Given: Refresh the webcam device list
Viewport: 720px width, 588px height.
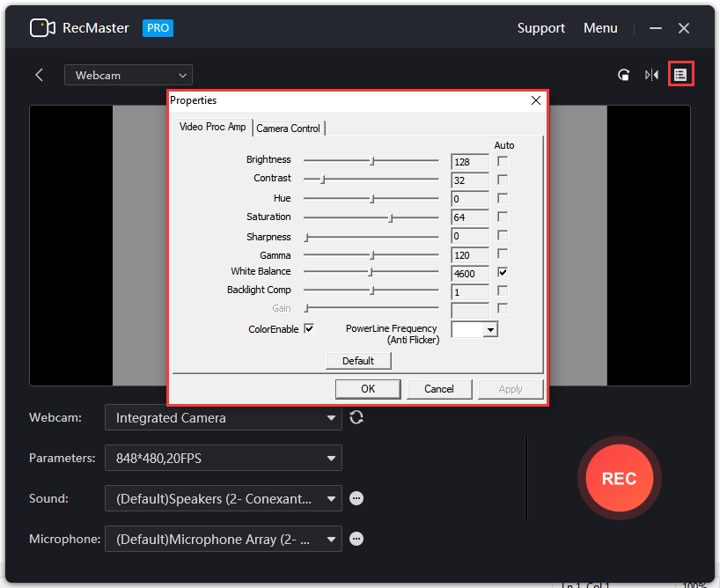Looking at the screenshot, I should point(356,417).
